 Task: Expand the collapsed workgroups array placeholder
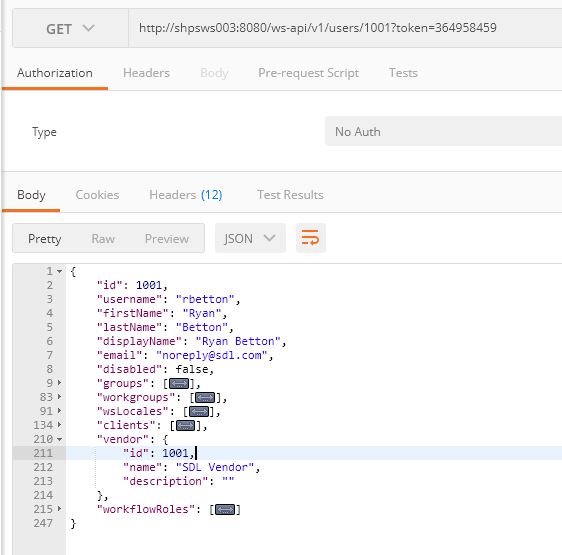pyautogui.click(x=205, y=397)
